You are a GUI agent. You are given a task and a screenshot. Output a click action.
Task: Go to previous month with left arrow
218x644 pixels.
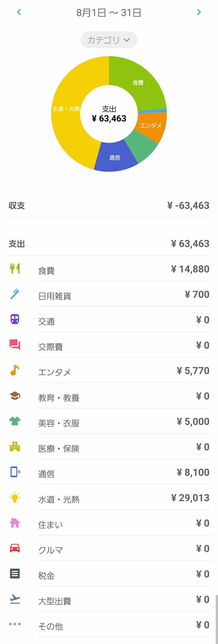tap(19, 12)
